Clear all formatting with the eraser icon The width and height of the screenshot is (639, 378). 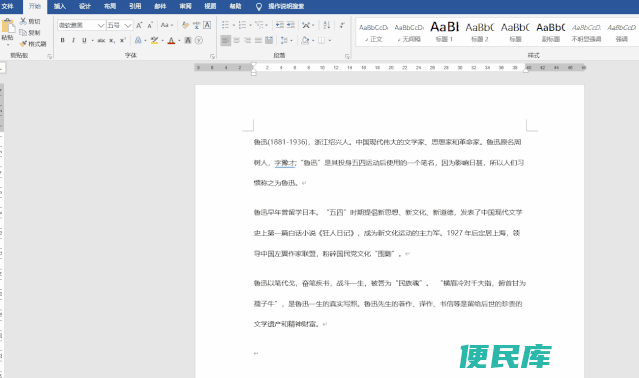(185, 25)
